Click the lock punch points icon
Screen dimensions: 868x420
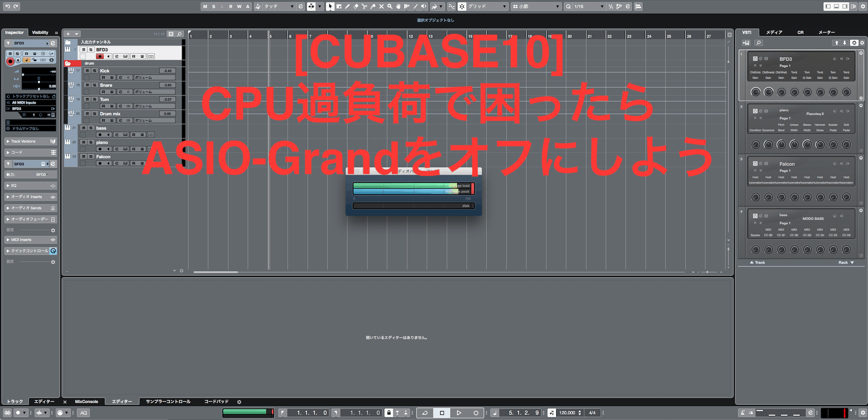[x=389, y=413]
